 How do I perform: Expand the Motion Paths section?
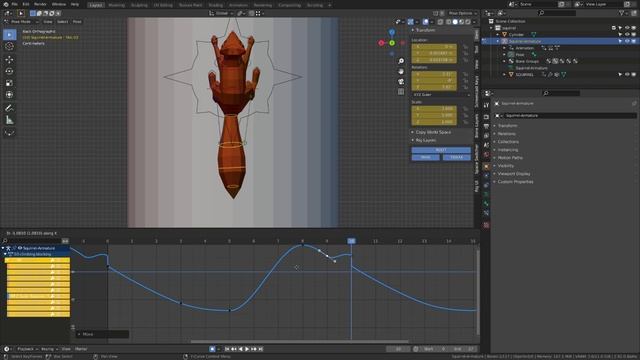click(x=510, y=158)
